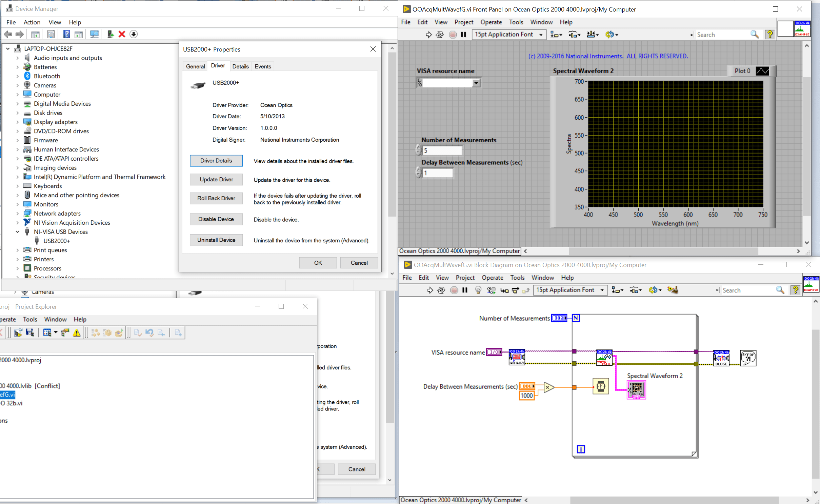
Task: Click Project Explorer warning triangle icon
Action: 77,333
